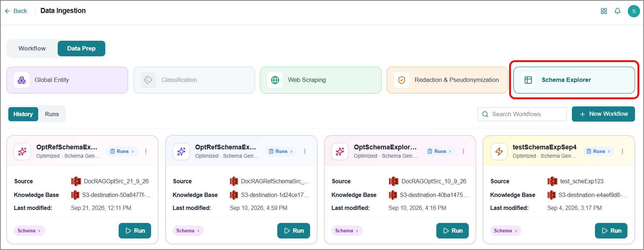
Task: Expand Schema chip on testSchemaExpSep4 card
Action: (506, 231)
